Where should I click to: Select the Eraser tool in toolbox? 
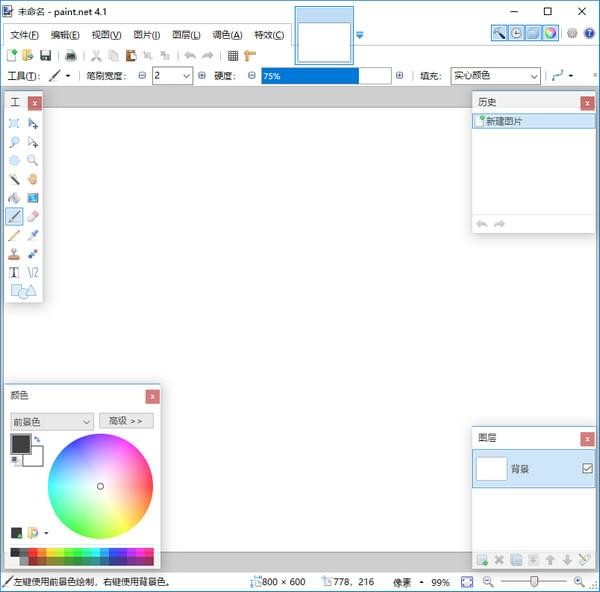point(33,216)
